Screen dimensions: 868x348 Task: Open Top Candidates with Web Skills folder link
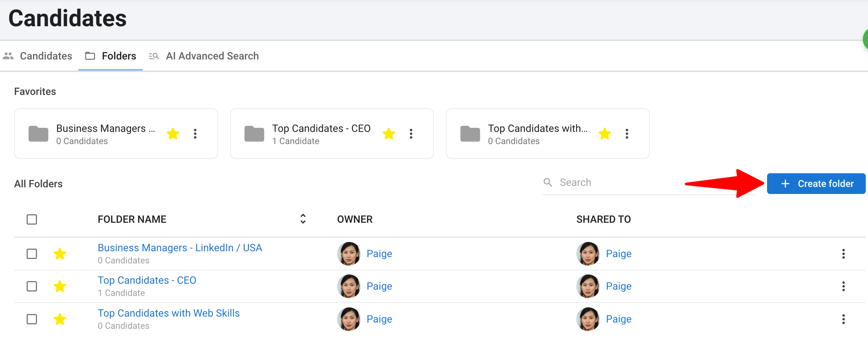(x=169, y=313)
